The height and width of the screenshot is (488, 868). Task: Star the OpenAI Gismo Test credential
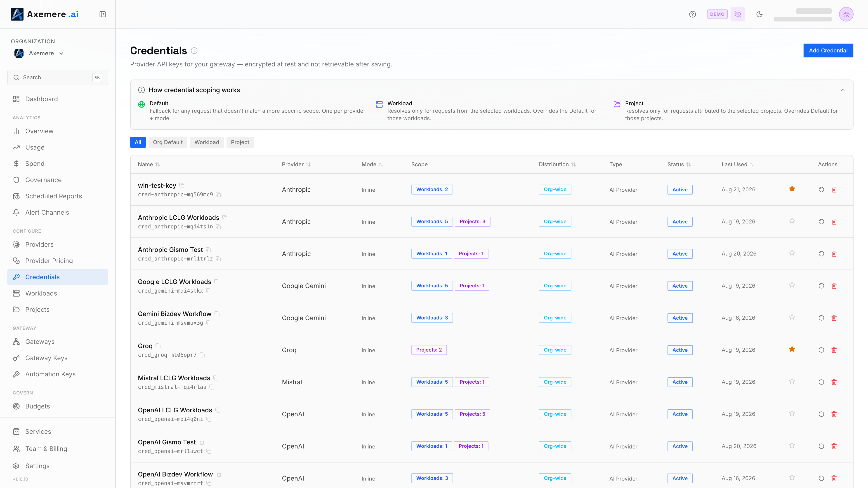click(792, 446)
